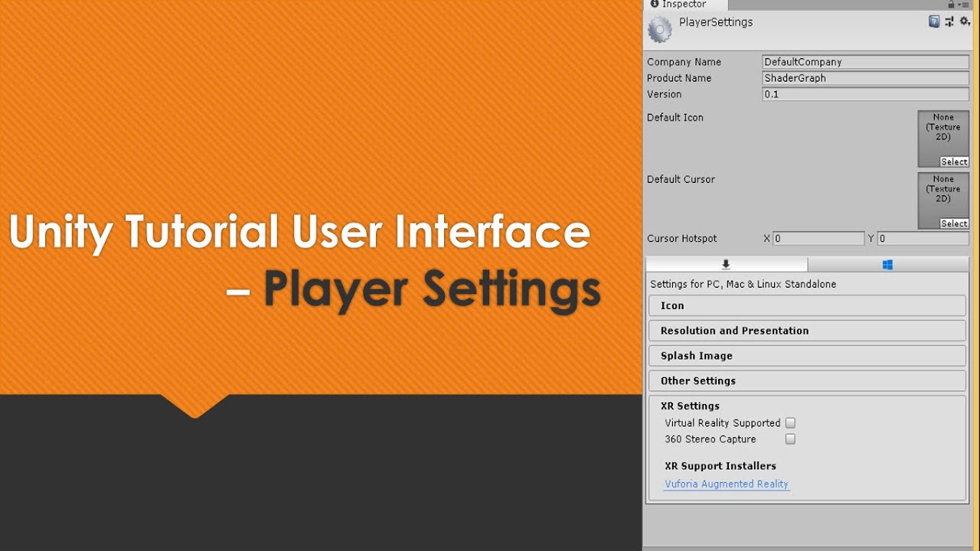980x551 pixels.
Task: Expand the Other Settings section
Action: click(x=807, y=381)
